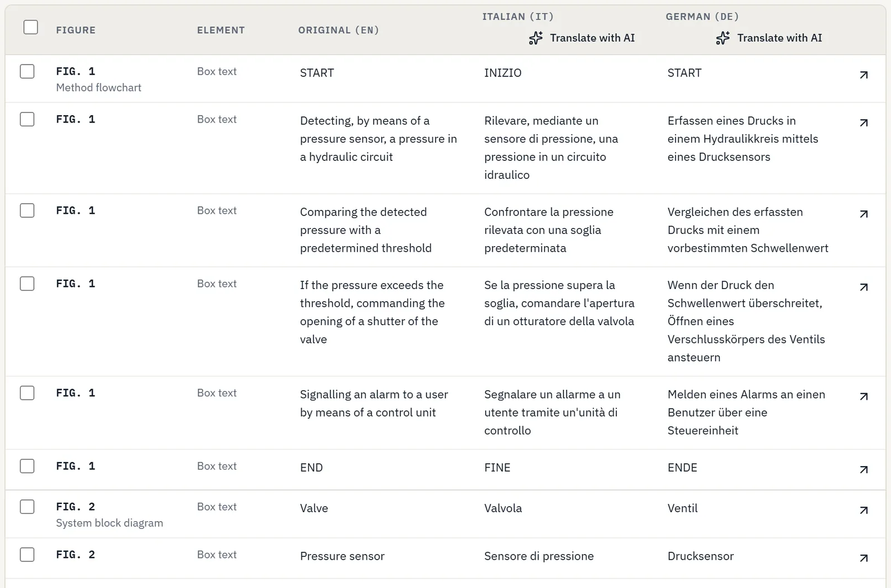Open arrow icon for Pressure sensor row
The height and width of the screenshot is (588, 891).
pyautogui.click(x=864, y=558)
